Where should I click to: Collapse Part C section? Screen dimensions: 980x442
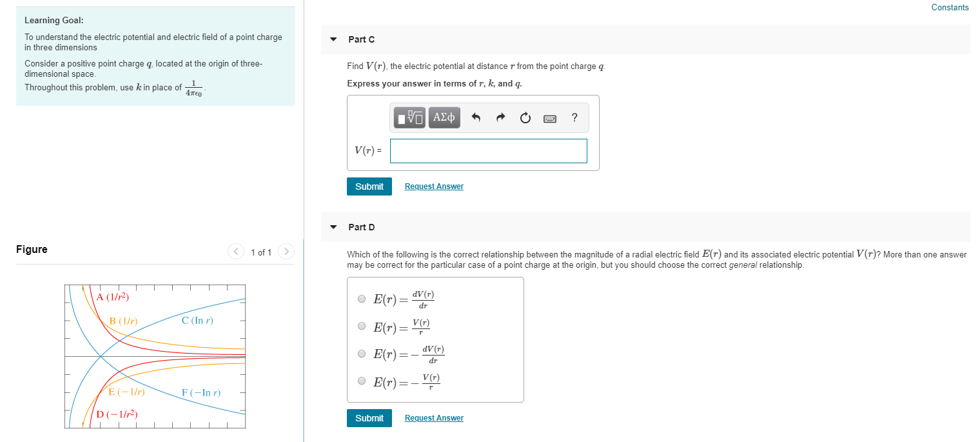[333, 39]
